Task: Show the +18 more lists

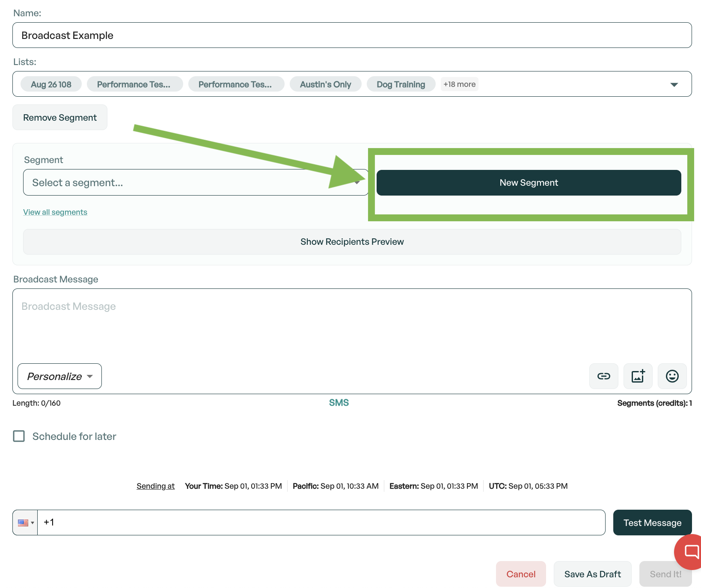Action: [459, 84]
